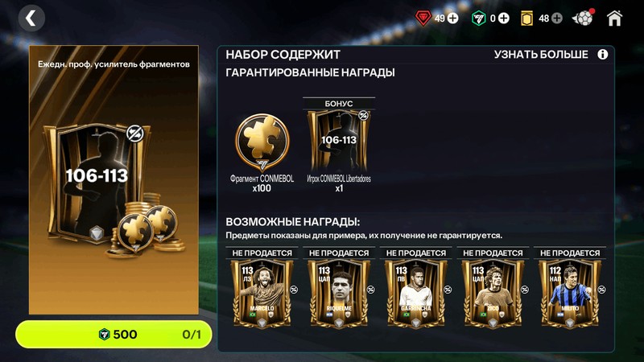This screenshot has width=644, height=362.
Task: Open the football notifications icon
Action: click(x=583, y=18)
